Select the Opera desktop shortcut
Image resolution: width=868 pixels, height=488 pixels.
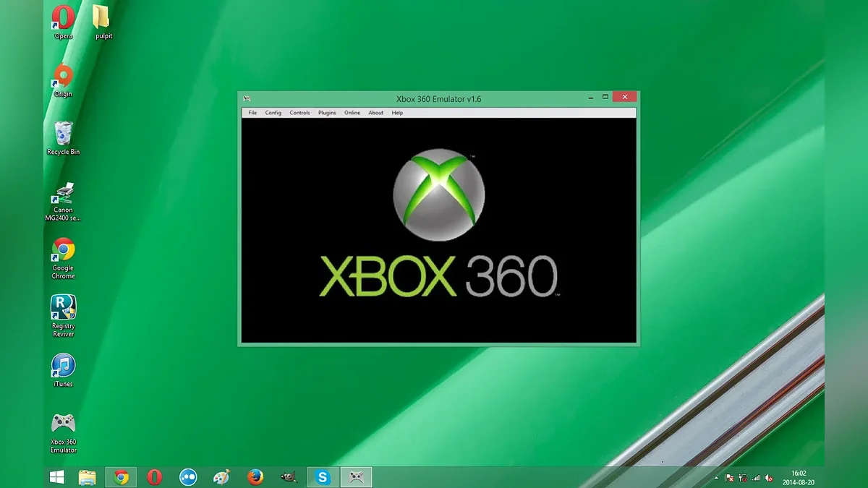63,22
